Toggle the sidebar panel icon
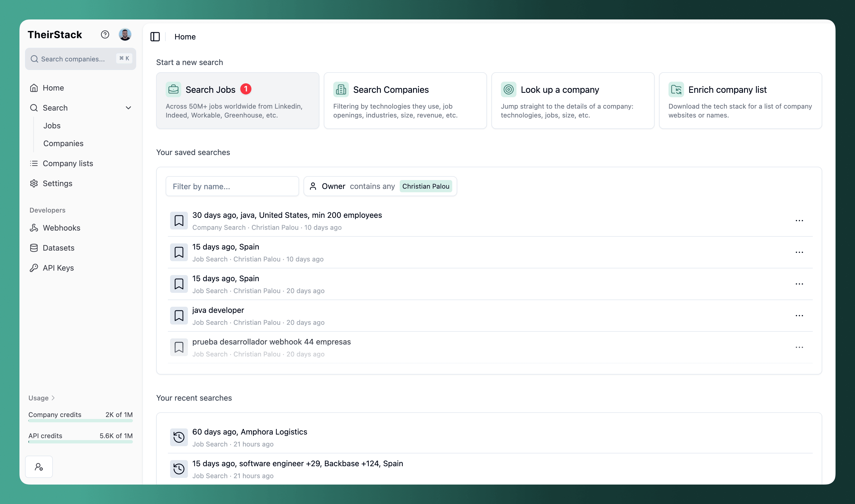The width and height of the screenshot is (855, 504). pyautogui.click(x=155, y=37)
